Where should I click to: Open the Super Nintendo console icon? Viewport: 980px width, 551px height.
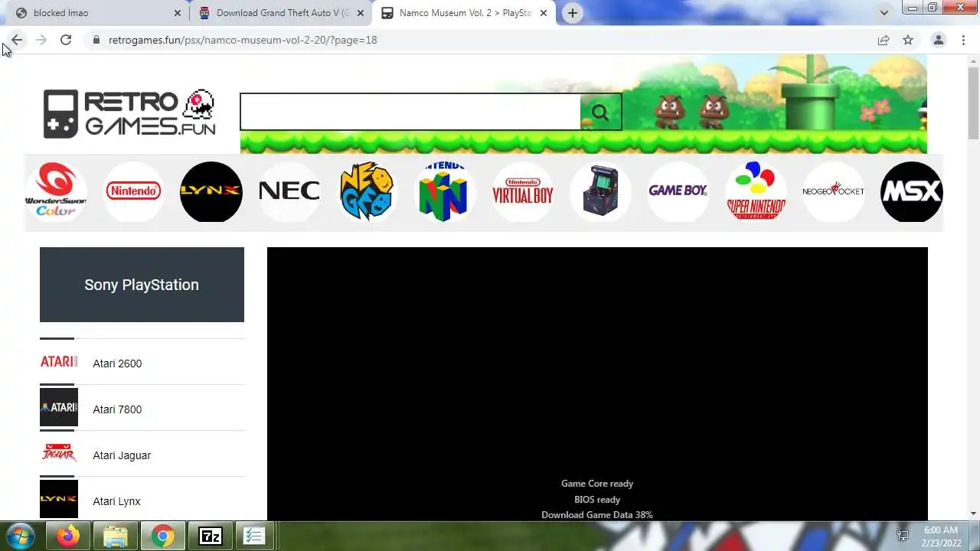coord(756,191)
